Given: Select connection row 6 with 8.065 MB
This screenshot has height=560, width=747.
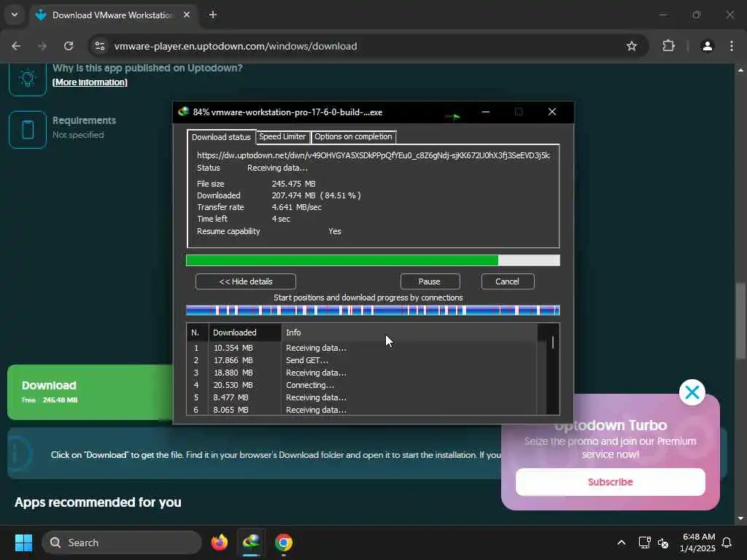Looking at the screenshot, I should pyautogui.click(x=362, y=410).
